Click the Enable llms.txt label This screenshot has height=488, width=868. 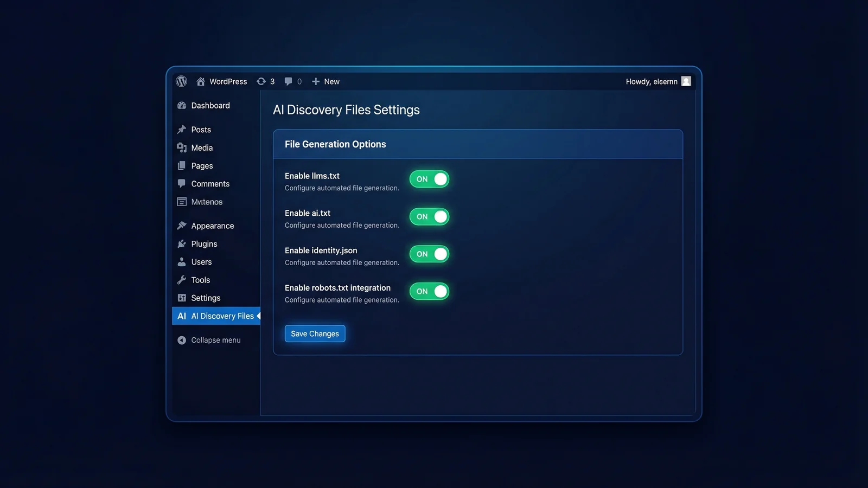pos(312,176)
